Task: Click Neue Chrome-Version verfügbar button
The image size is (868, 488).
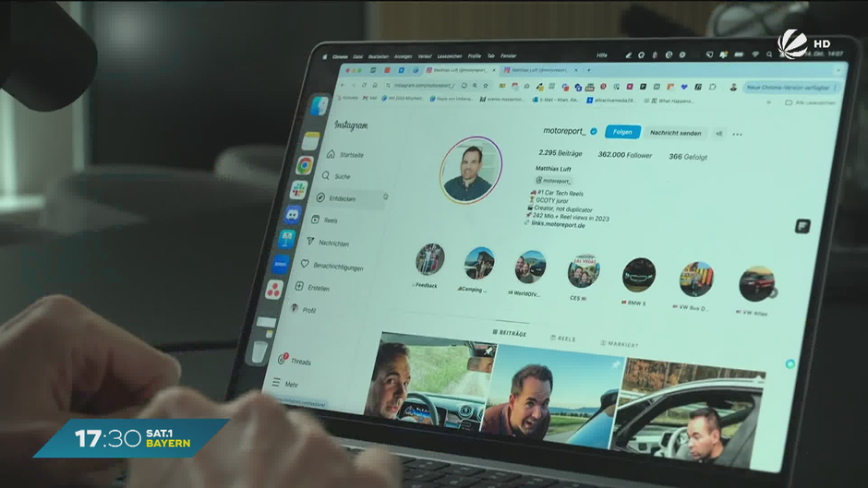Action: coord(791,88)
